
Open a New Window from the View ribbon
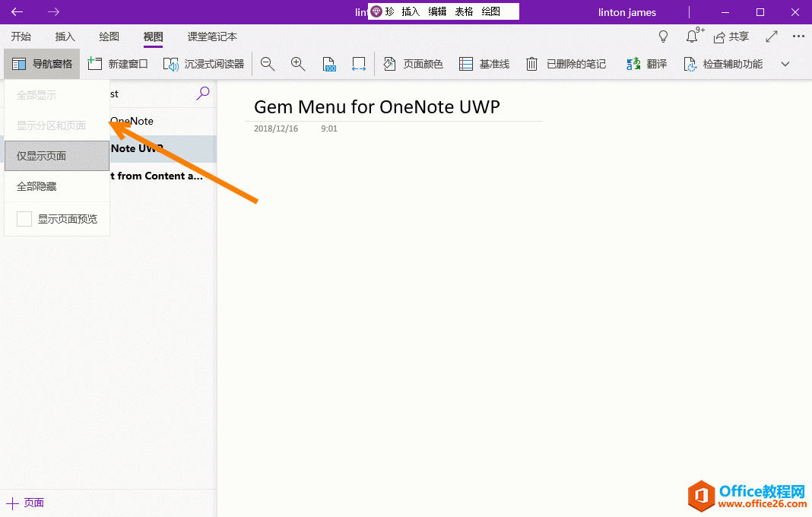(118, 64)
